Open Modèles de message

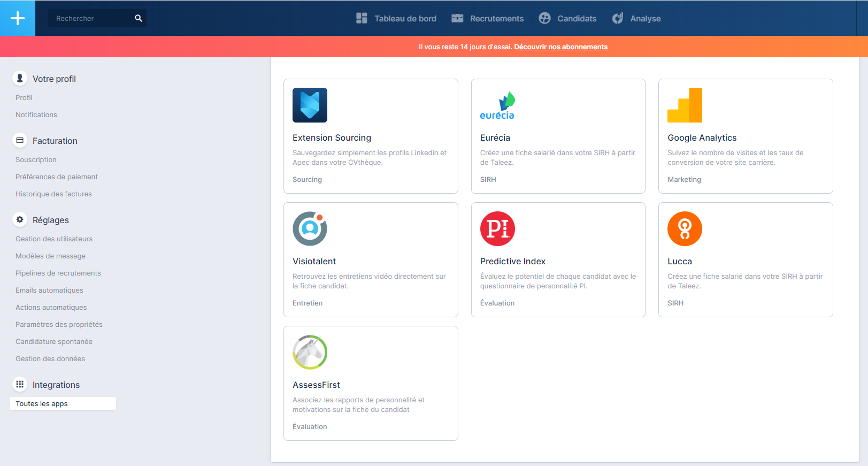[50, 256]
